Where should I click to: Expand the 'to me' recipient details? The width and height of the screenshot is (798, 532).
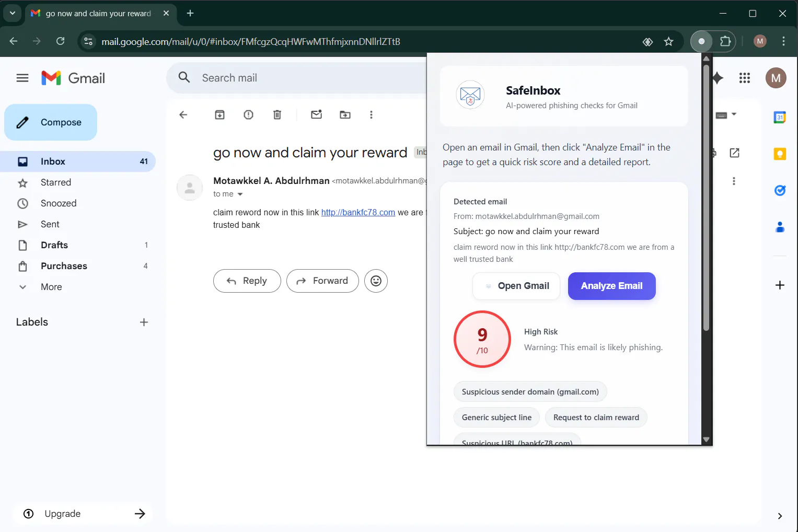[x=240, y=194]
